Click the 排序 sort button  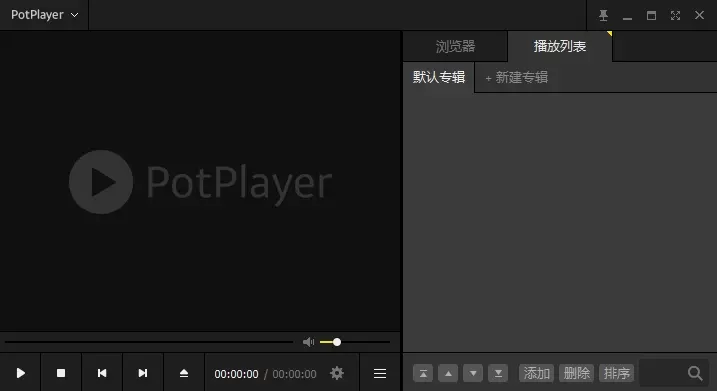tap(616, 373)
